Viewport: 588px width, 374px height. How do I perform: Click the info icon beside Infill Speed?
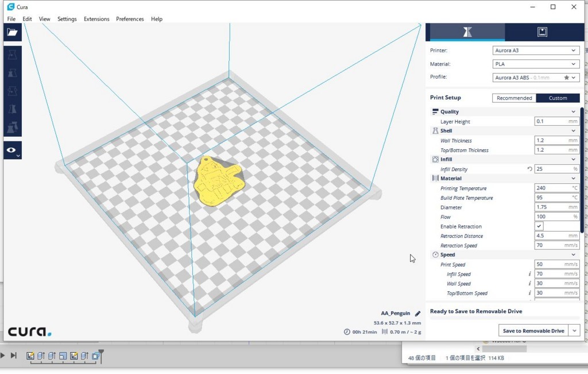[x=529, y=274]
